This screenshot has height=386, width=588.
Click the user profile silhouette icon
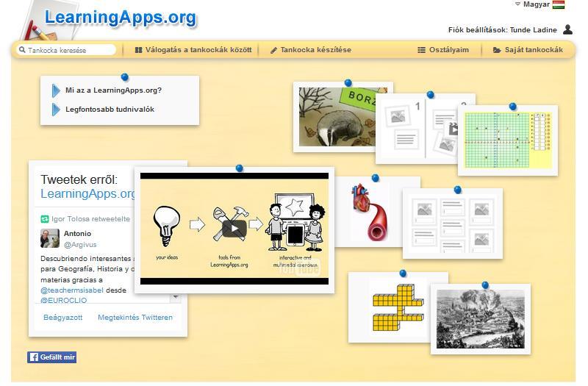(x=567, y=29)
